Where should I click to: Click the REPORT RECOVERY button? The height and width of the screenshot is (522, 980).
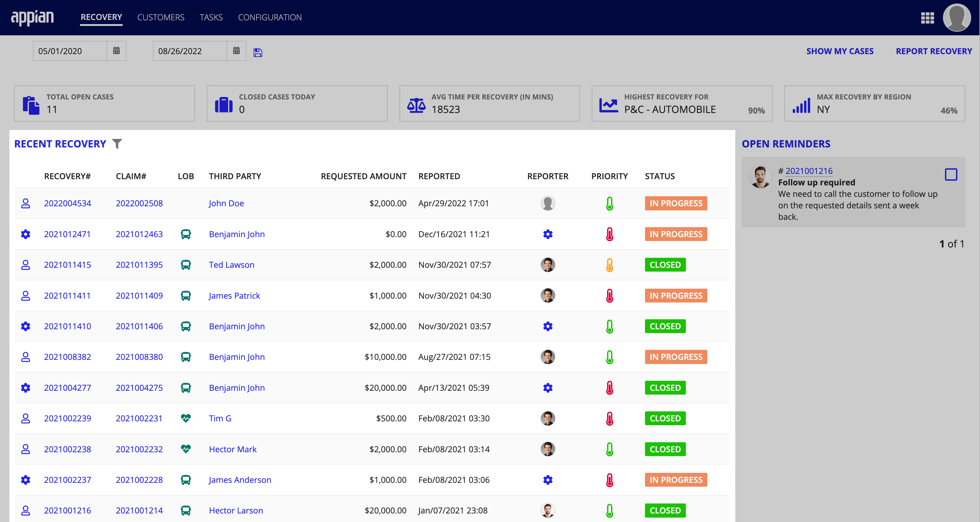point(935,51)
